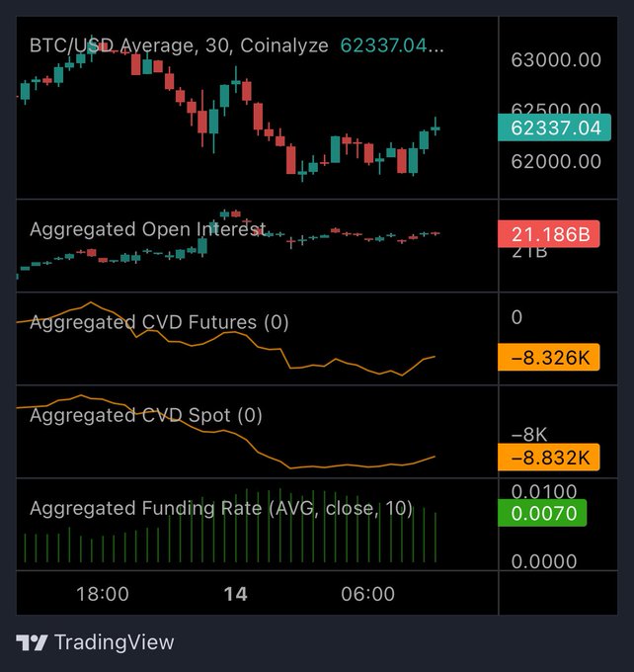Click the 0.0000 funding rate axis label
The height and width of the screenshot is (672, 634).
coord(544,561)
